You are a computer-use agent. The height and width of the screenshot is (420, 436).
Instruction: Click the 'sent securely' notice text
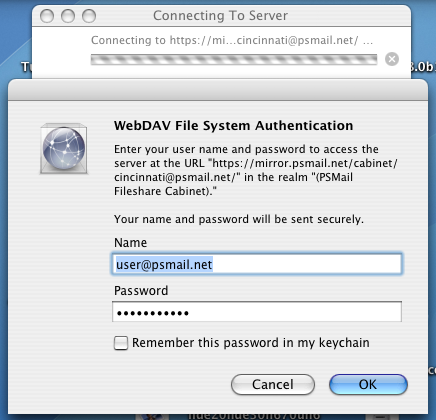coord(239,219)
